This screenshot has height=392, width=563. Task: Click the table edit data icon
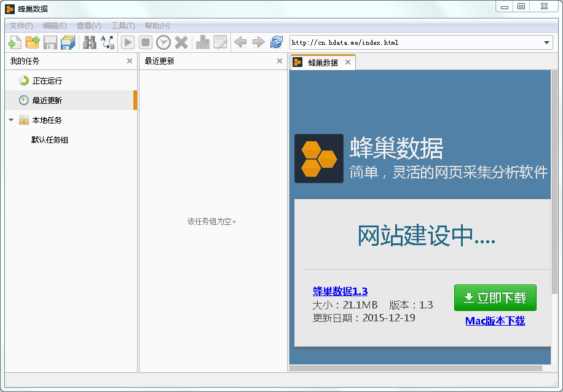pyautogui.click(x=221, y=42)
